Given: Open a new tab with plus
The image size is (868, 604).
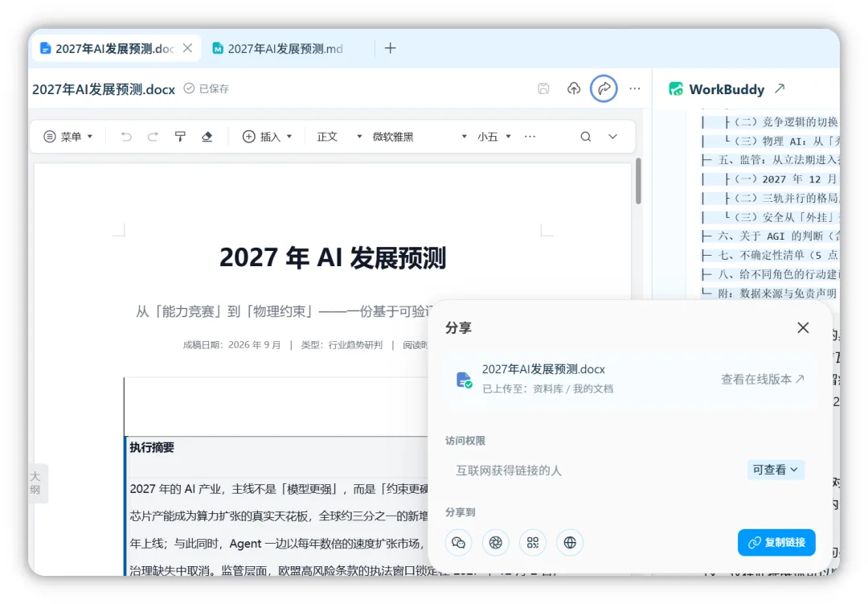Looking at the screenshot, I should coord(391,48).
